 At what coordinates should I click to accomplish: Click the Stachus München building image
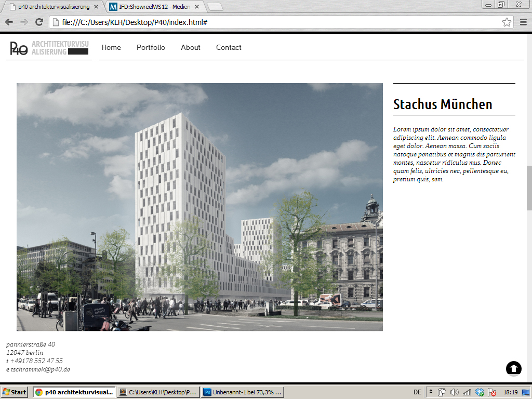[x=199, y=207]
